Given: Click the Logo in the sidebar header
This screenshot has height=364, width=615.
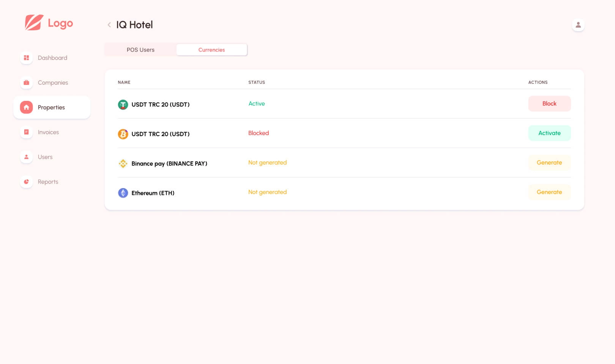Looking at the screenshot, I should (49, 23).
